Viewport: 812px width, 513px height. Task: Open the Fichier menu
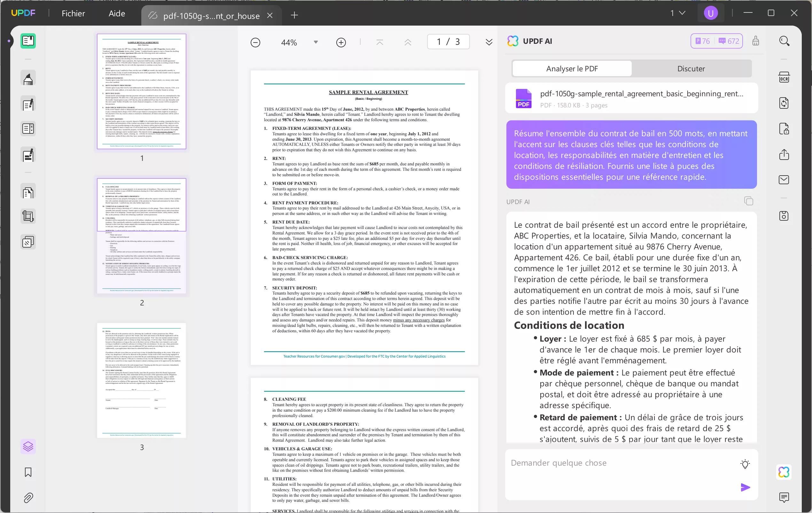(x=73, y=13)
